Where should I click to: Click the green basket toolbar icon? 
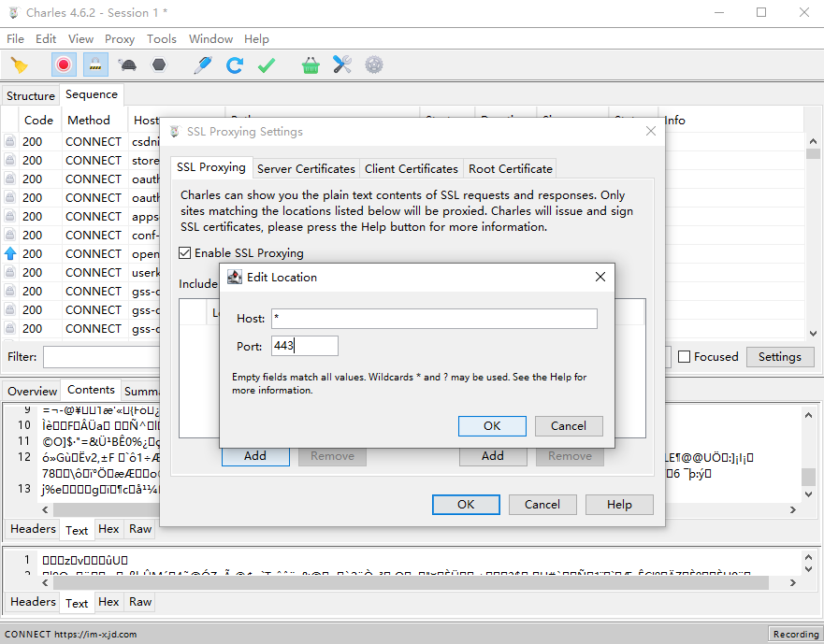tap(311, 65)
